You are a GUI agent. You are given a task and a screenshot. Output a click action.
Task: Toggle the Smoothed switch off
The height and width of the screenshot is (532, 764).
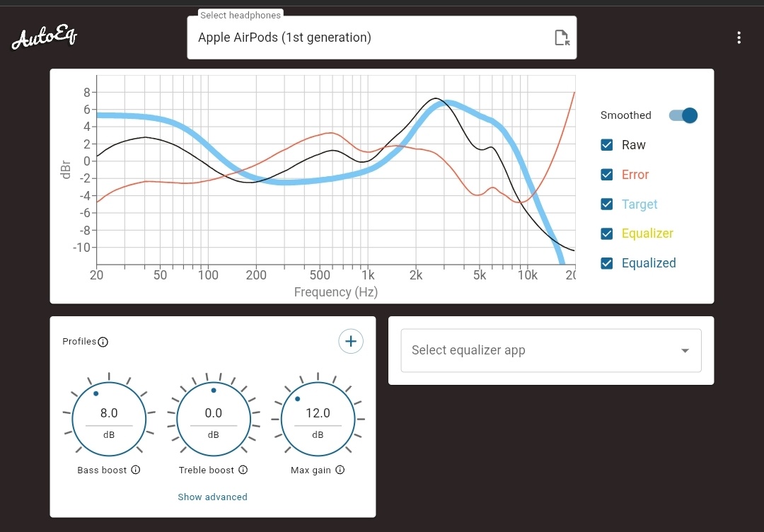[683, 115]
